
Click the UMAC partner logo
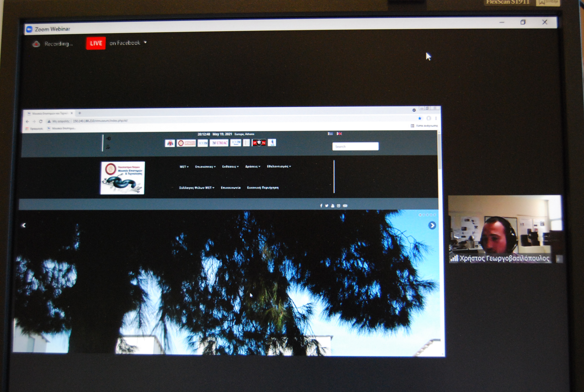pyautogui.click(x=219, y=143)
